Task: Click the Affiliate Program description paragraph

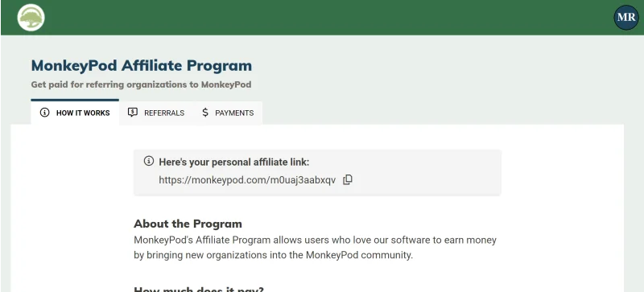Action: click(x=315, y=247)
